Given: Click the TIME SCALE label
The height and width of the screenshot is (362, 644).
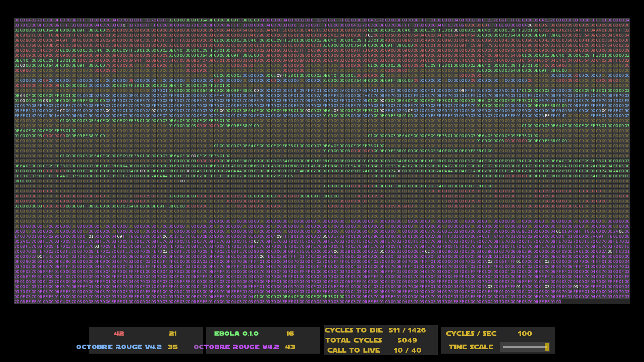Looking at the screenshot, I should pos(471,347).
